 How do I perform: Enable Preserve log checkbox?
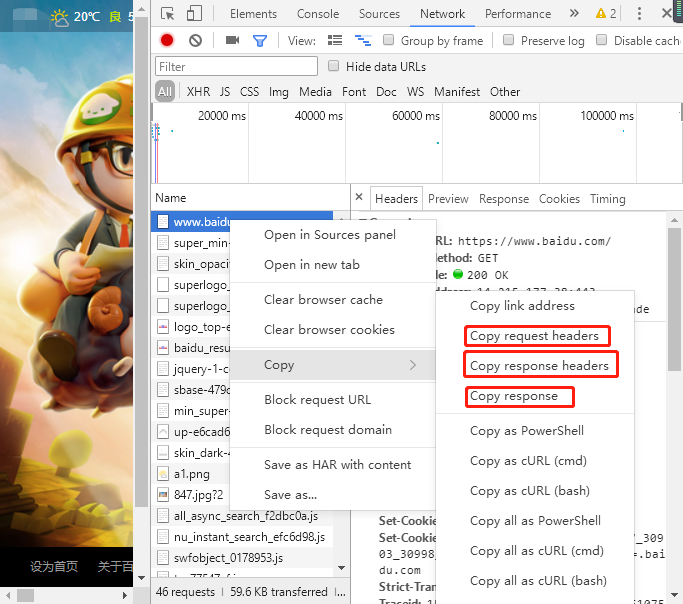tap(508, 40)
